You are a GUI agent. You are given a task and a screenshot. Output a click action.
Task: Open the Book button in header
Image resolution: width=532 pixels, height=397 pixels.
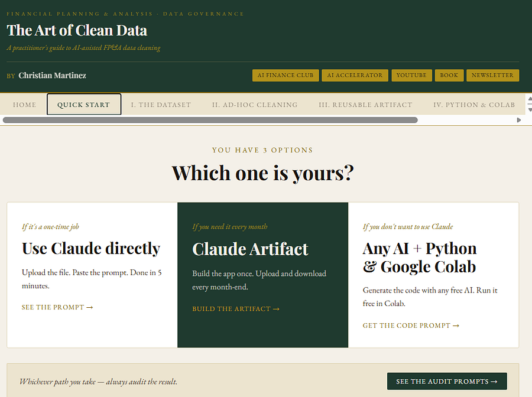(449, 75)
